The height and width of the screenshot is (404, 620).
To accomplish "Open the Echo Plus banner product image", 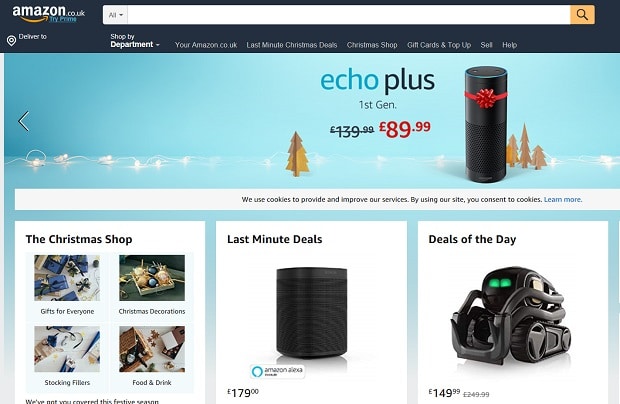I will tap(486, 124).
